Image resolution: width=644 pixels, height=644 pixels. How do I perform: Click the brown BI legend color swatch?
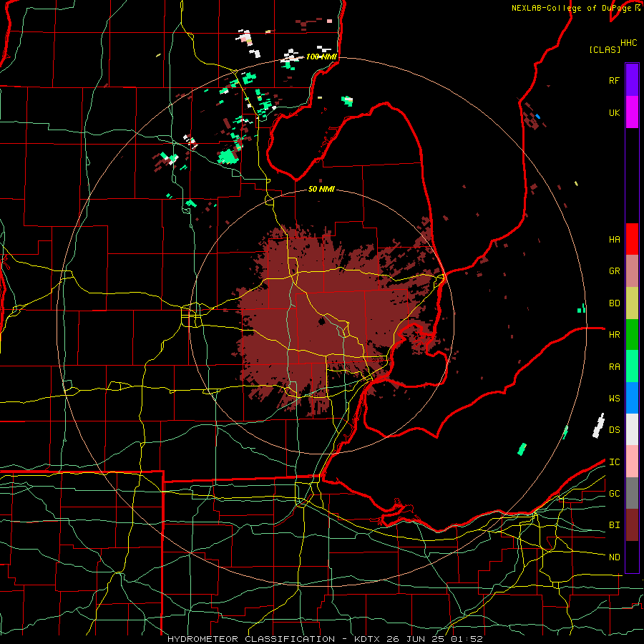click(632, 525)
